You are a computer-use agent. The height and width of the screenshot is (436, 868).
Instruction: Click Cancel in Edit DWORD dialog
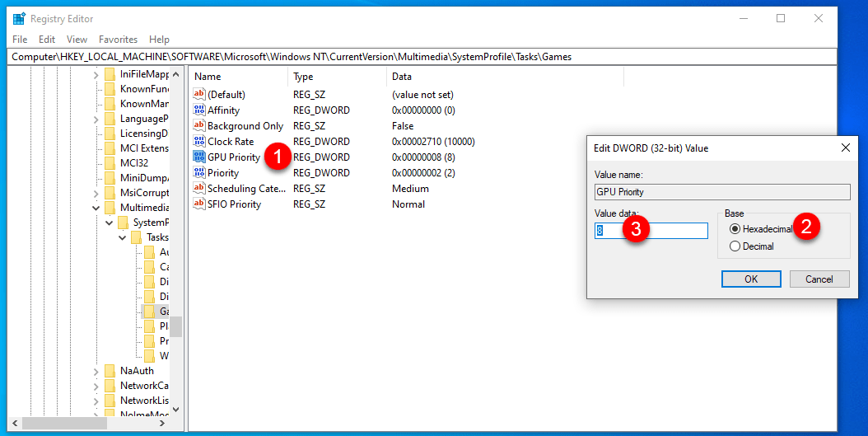[819, 279]
